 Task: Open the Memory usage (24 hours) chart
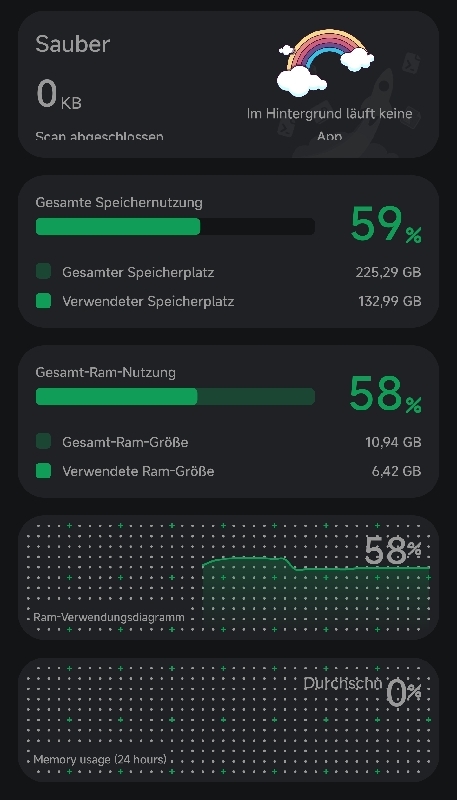point(228,720)
